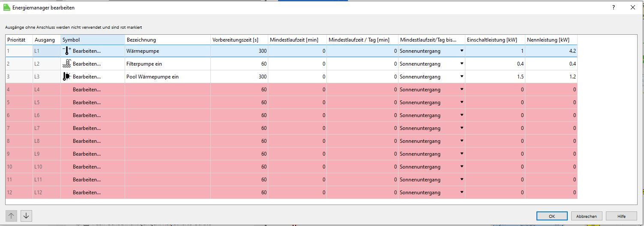The width and height of the screenshot is (644, 226).
Task: Click Vorbereitungszeit value 60 in row L7
Action: click(x=240, y=128)
